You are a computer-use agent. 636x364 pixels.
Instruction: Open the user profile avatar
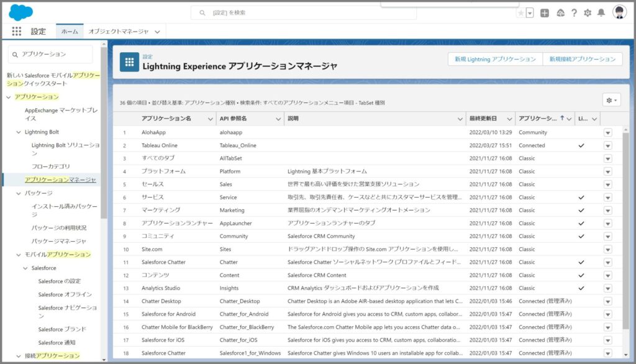click(619, 12)
